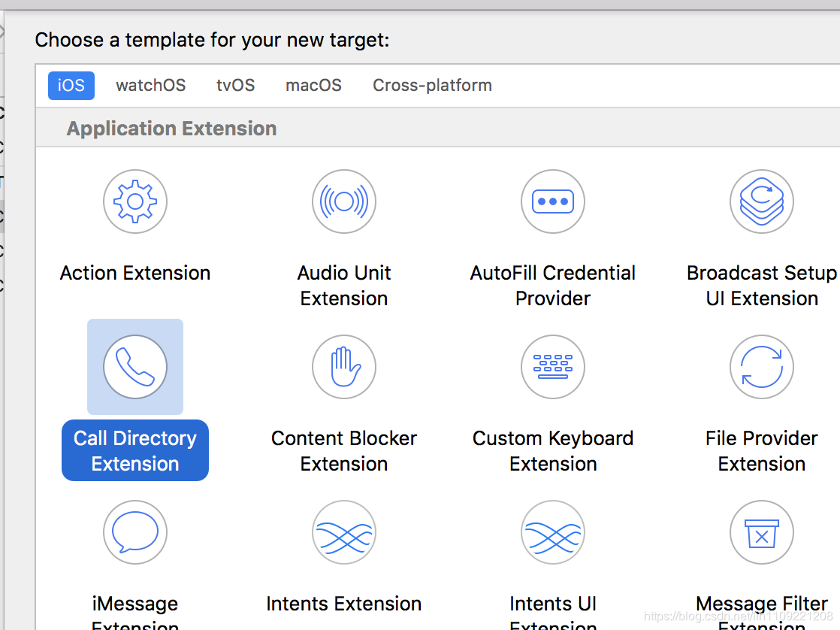Click Content Blocker Extension label
The height and width of the screenshot is (630, 840).
[344, 450]
